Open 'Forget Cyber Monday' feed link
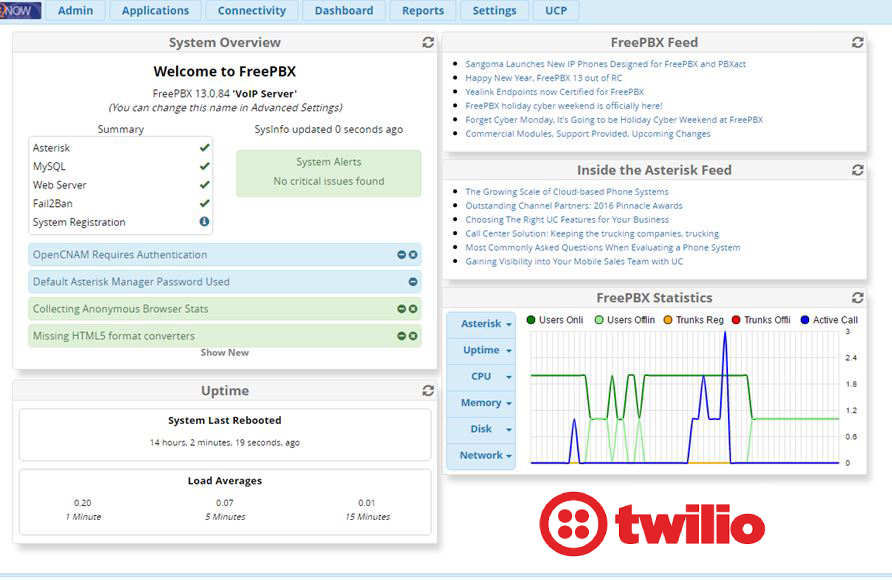The width and height of the screenshot is (892, 580). pyautogui.click(x=614, y=120)
